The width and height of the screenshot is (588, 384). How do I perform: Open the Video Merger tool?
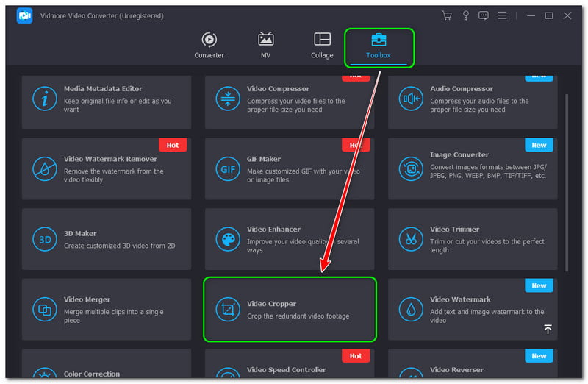click(107, 310)
